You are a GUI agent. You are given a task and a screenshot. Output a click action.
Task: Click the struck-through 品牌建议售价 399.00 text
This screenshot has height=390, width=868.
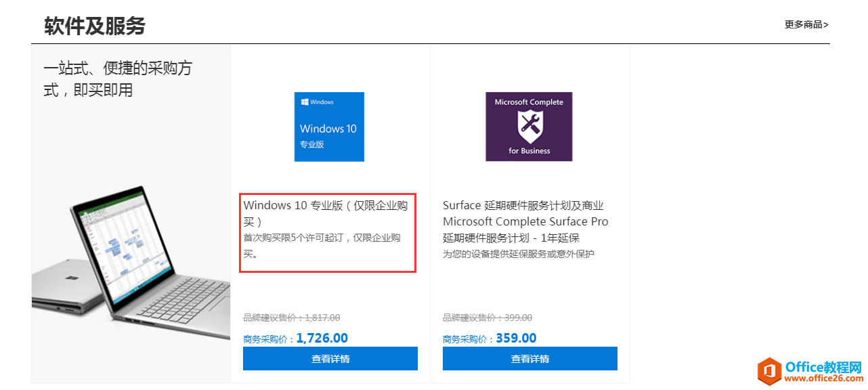(x=487, y=318)
